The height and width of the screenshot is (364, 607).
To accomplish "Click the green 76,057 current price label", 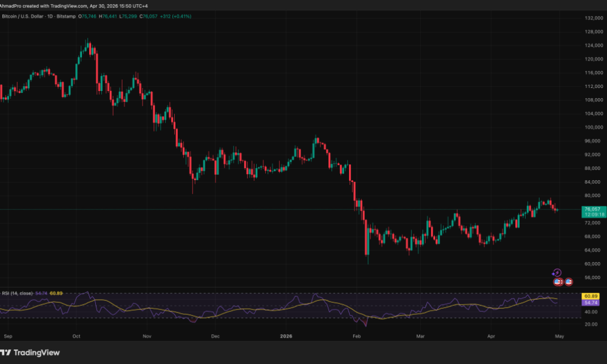I will pyautogui.click(x=594, y=212).
